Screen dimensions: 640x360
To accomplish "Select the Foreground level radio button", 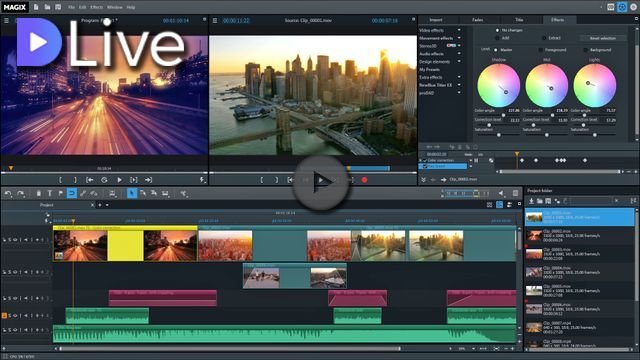I will tap(540, 50).
